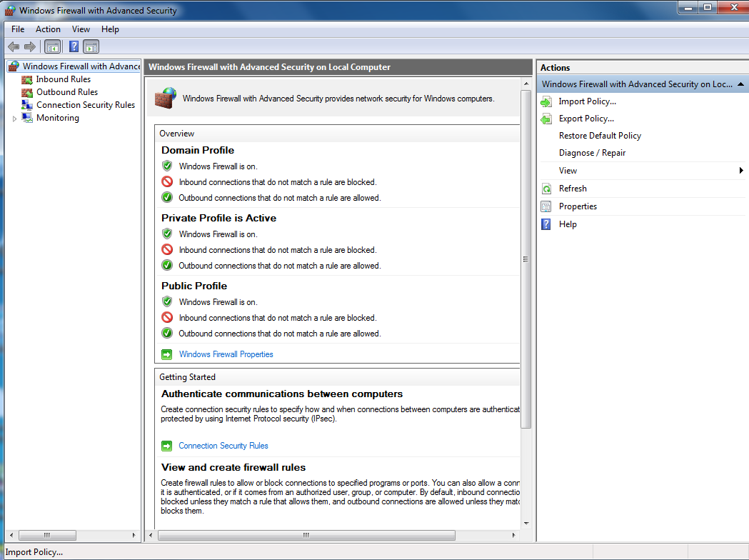
Task: Click the center pane scroll down arrow
Action: pyautogui.click(x=526, y=523)
